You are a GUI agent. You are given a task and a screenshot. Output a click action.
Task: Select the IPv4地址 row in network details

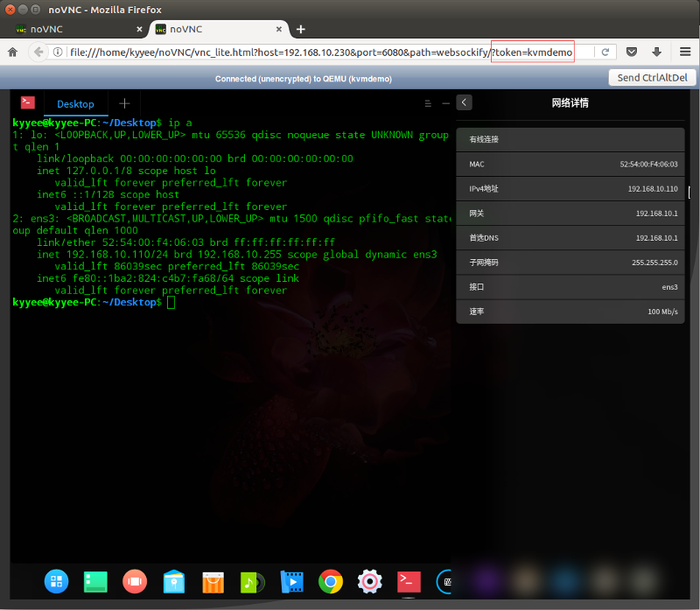(x=570, y=189)
